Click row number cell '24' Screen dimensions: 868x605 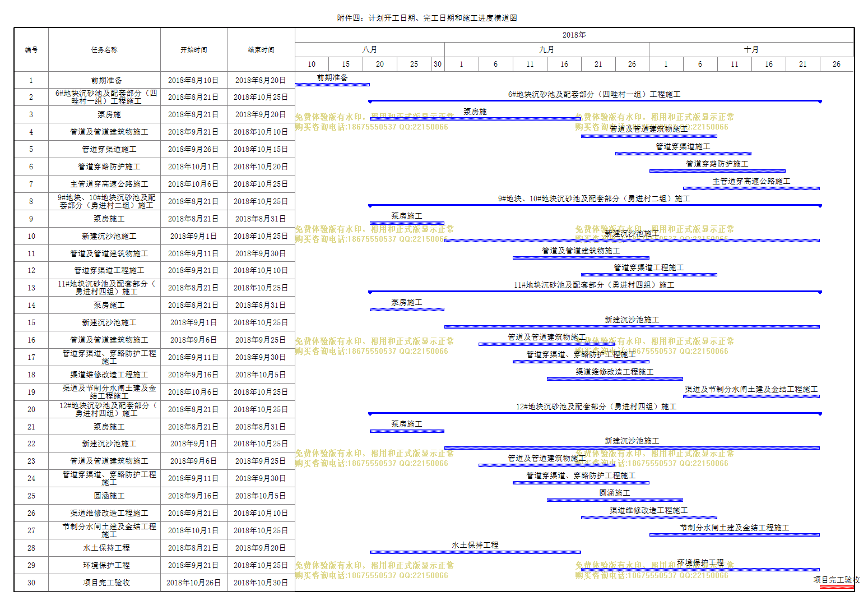[x=31, y=478]
